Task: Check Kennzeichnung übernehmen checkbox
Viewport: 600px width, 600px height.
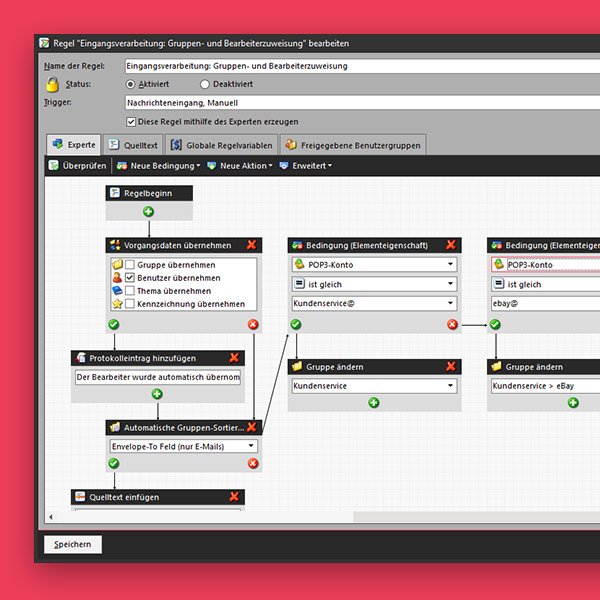Action: click(x=130, y=303)
